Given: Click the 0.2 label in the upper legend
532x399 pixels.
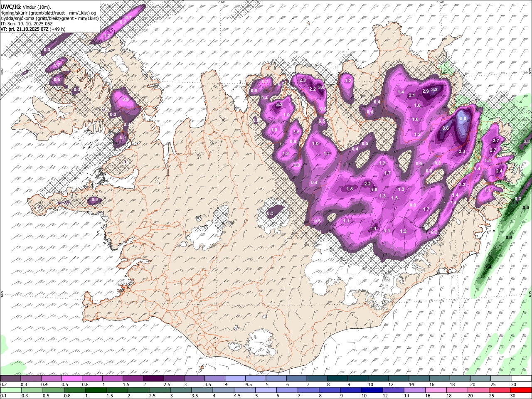Looking at the screenshot, I should pyautogui.click(x=3, y=384).
